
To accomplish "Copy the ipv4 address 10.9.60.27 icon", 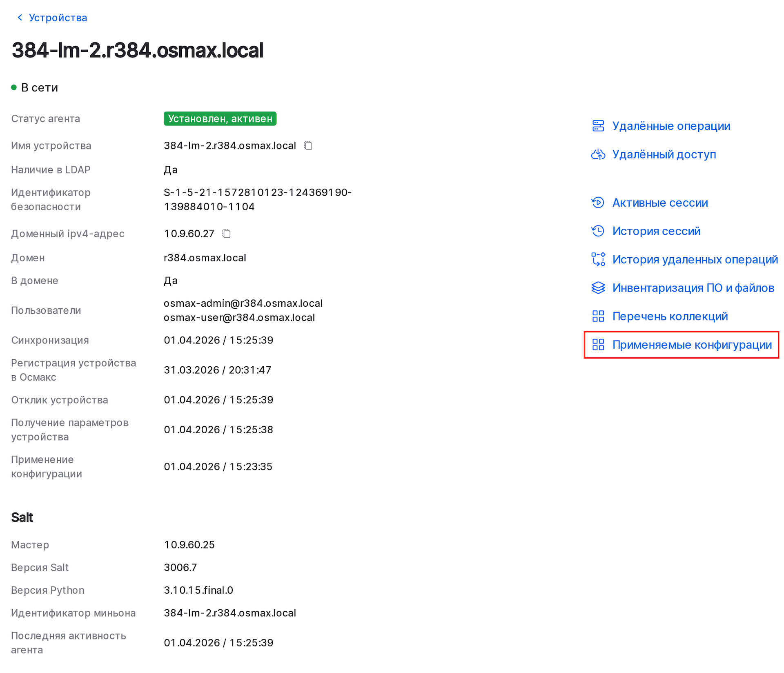I will pos(227,234).
